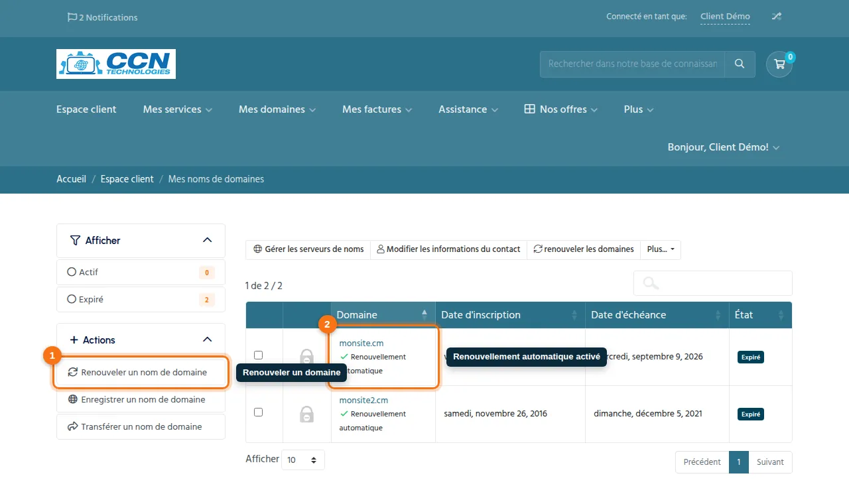The height and width of the screenshot is (504, 849).
Task: Click the shuffle icon beside Client Démo
Action: [x=776, y=17]
